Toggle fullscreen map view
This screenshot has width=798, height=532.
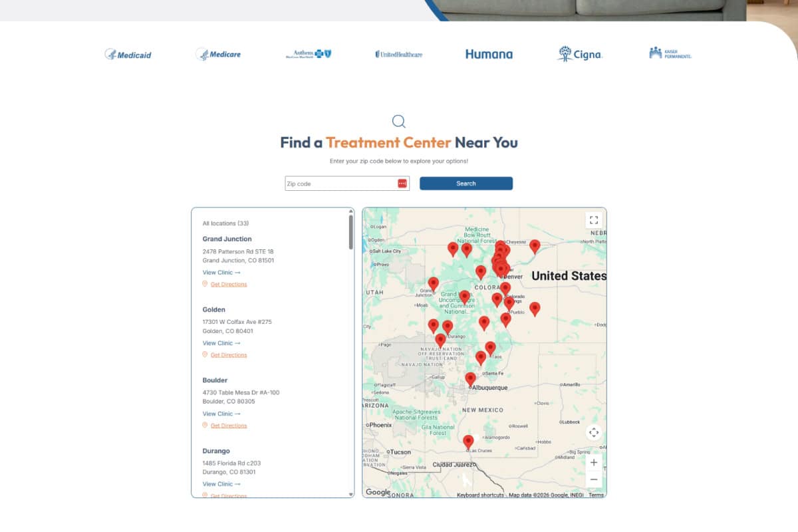[594, 220]
